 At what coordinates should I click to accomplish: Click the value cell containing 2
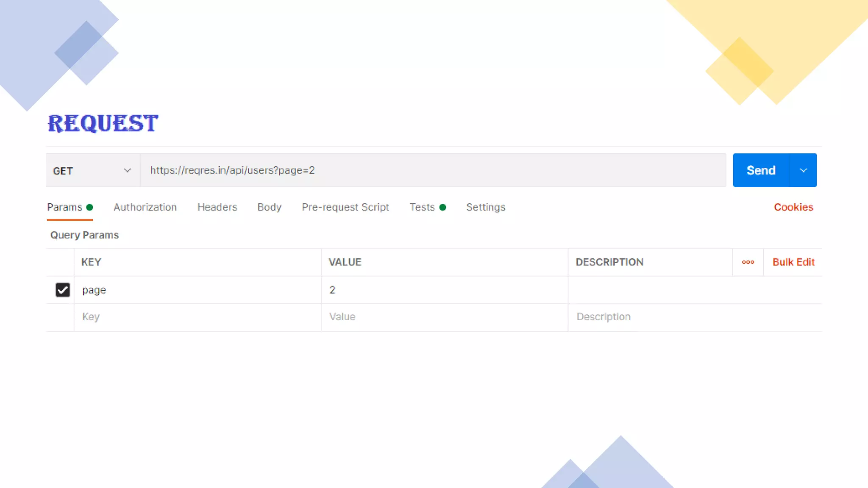(x=444, y=290)
